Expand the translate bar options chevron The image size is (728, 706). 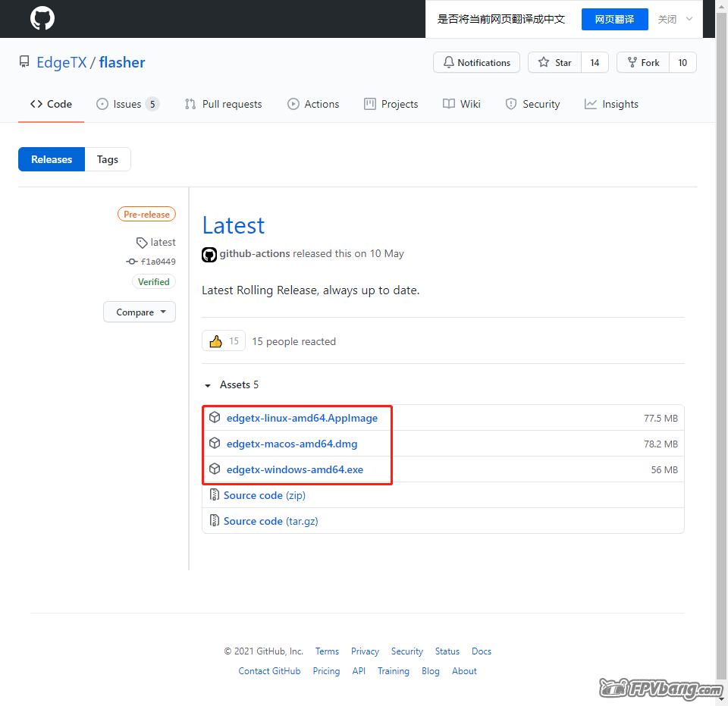coord(689,19)
